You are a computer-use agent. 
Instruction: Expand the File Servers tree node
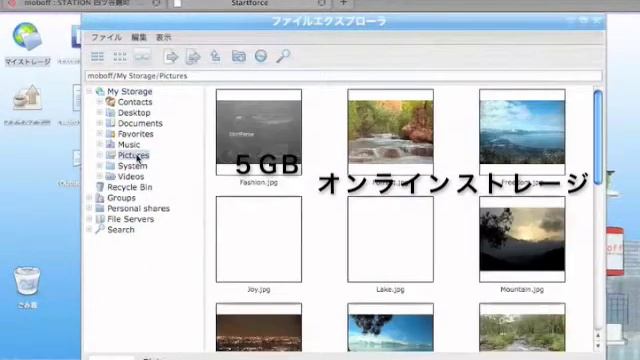coord(89,219)
